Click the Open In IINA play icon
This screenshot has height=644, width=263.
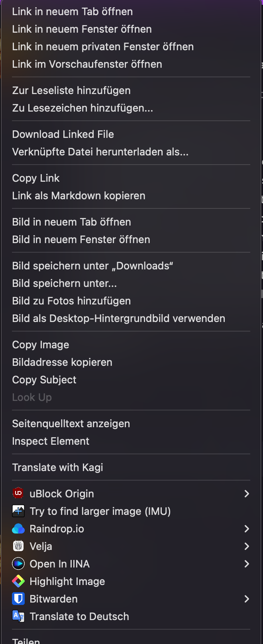[18, 563]
